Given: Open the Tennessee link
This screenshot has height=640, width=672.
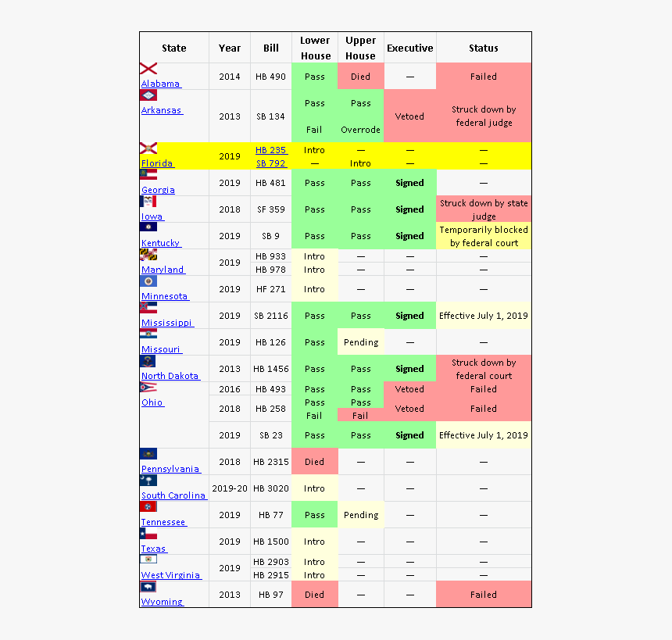Looking at the screenshot, I should pos(164,522).
